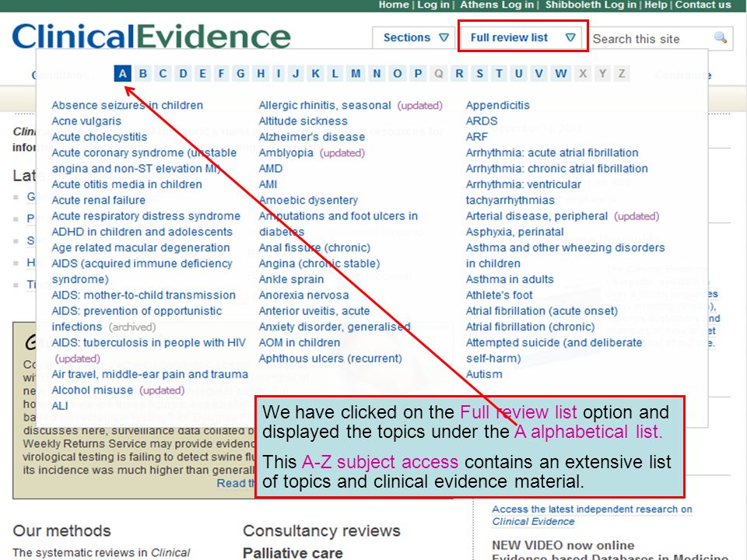Open Asthma in adults review
The image size is (747, 560).
pos(510,279)
